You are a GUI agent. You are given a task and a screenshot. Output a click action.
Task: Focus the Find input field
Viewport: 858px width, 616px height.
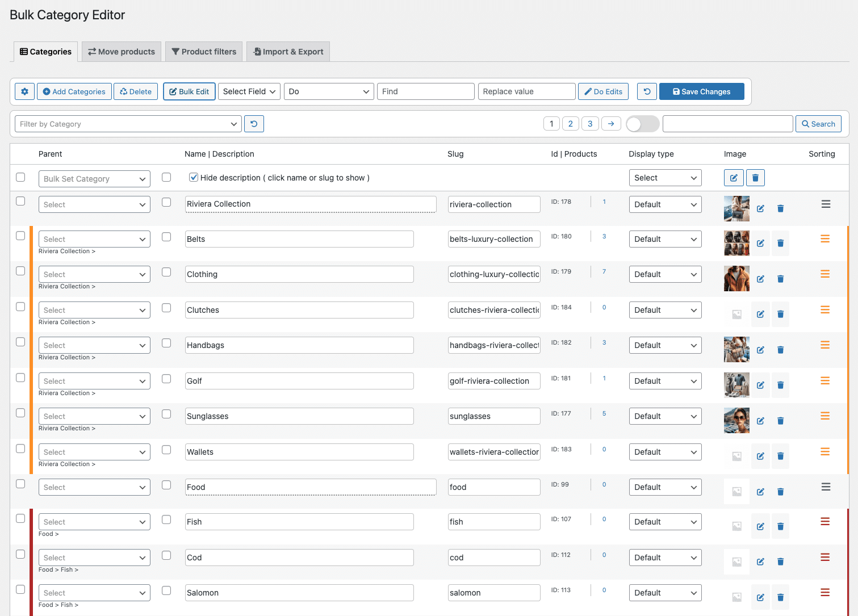[426, 91]
